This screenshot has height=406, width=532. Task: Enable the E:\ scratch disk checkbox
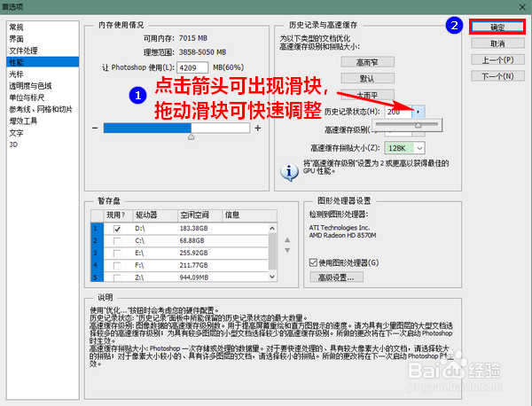117,254
